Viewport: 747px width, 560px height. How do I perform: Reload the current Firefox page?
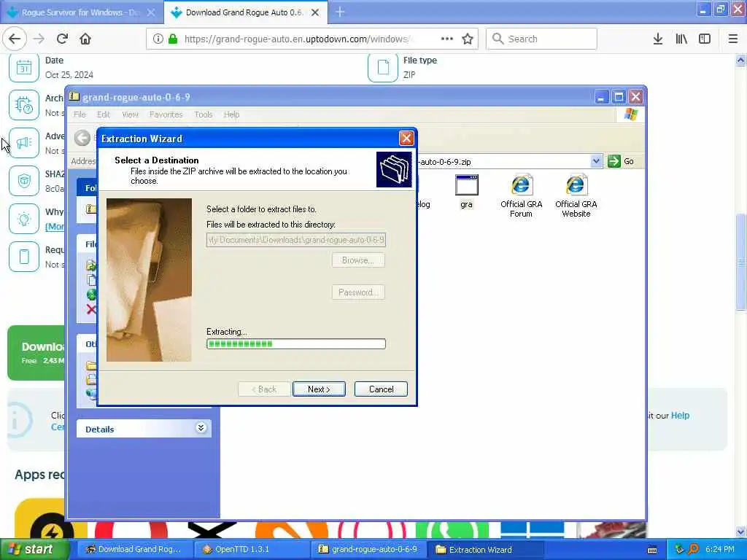62,39
